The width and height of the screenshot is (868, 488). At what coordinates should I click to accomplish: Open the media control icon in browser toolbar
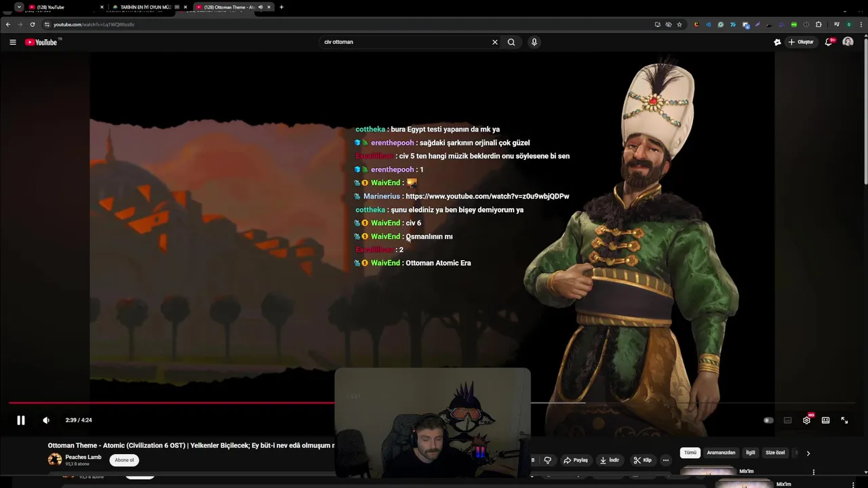pyautogui.click(x=837, y=24)
